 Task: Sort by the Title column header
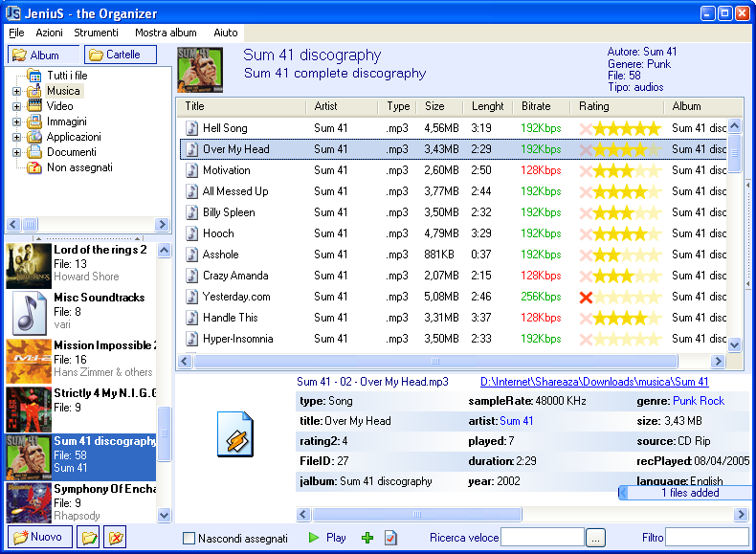[241, 106]
